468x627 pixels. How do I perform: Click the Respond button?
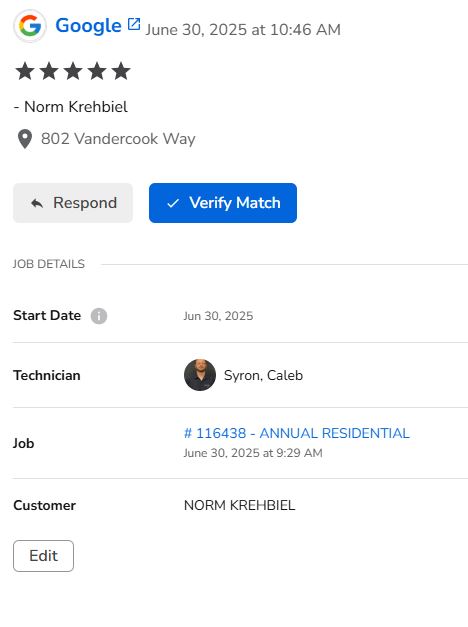point(73,203)
